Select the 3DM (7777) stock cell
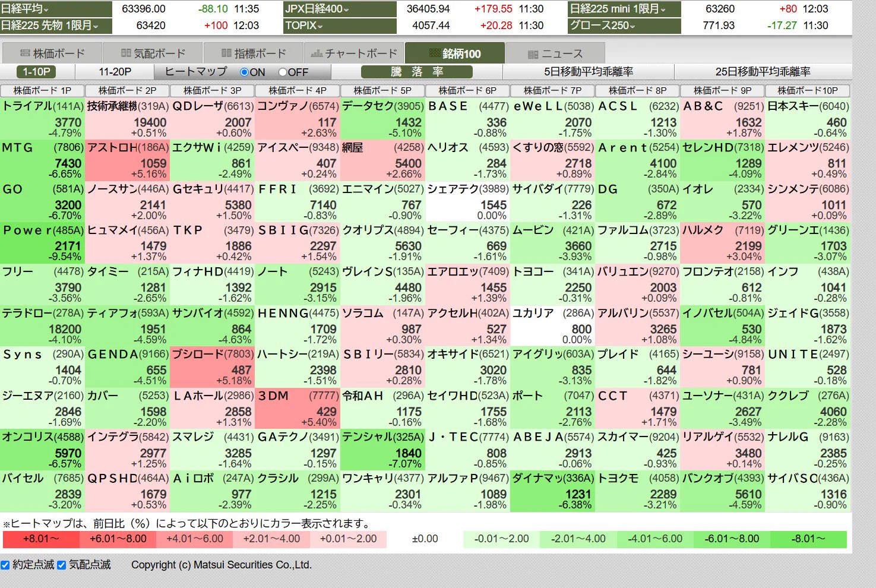The height and width of the screenshot is (588, 876). (297, 409)
